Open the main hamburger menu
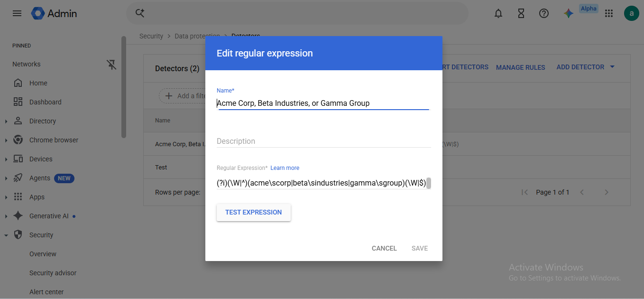644x299 pixels. pyautogui.click(x=17, y=13)
